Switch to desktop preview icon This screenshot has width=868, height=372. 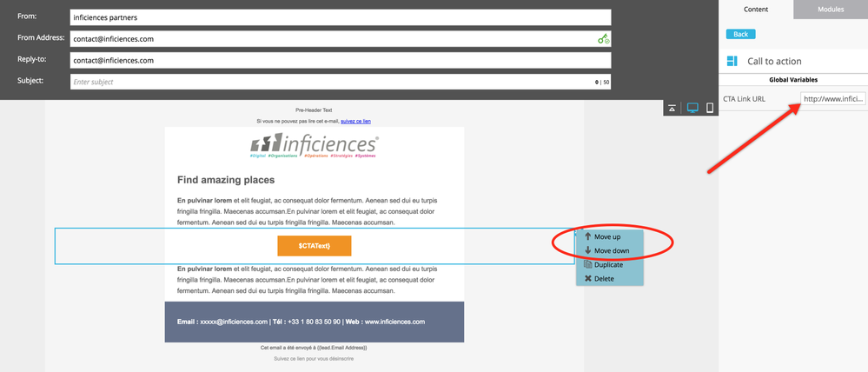click(692, 108)
